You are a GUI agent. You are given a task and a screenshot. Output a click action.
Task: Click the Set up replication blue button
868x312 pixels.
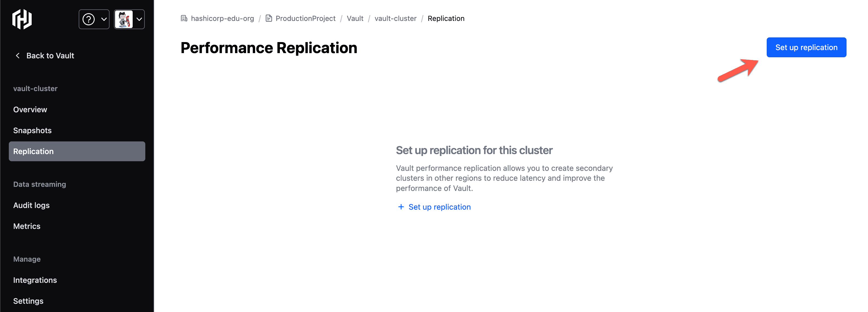point(807,47)
